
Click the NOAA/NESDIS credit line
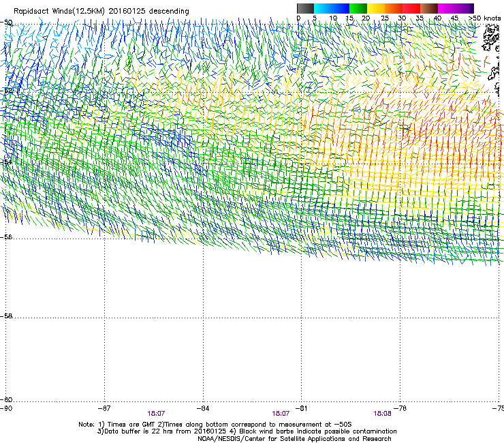point(294,438)
